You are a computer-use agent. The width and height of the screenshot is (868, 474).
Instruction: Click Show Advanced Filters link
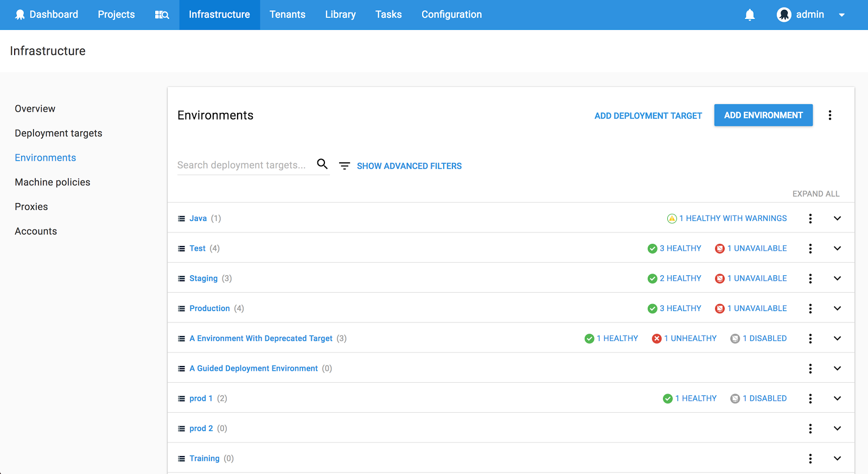pyautogui.click(x=409, y=166)
